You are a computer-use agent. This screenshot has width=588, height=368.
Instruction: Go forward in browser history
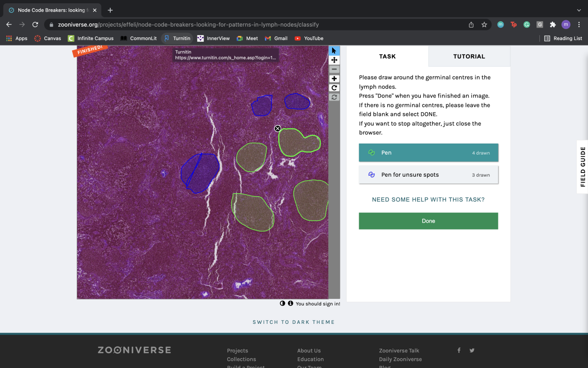(22, 24)
